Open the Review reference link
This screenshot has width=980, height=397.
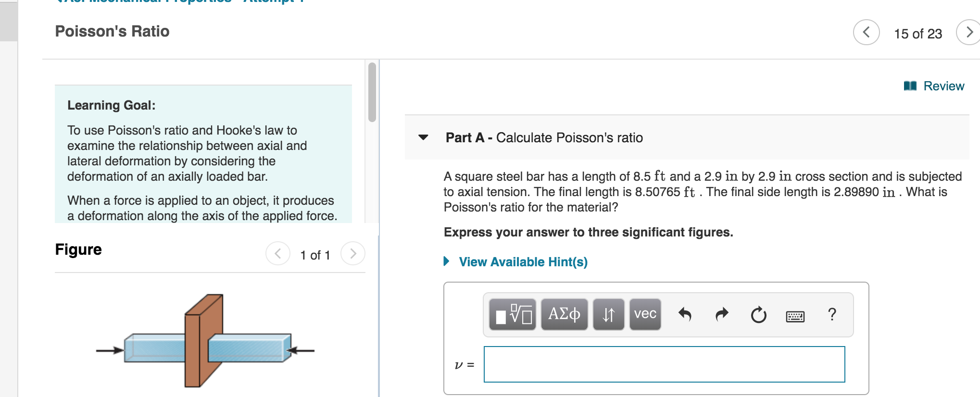coord(943,86)
